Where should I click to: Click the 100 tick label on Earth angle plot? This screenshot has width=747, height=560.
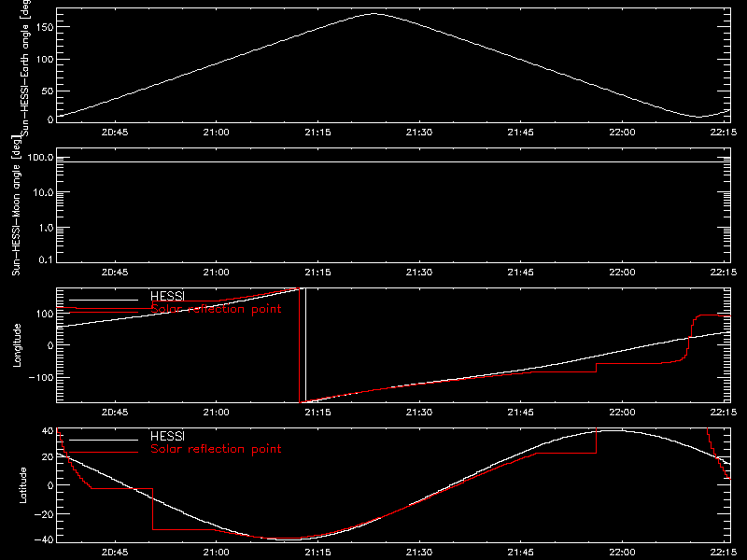44,60
